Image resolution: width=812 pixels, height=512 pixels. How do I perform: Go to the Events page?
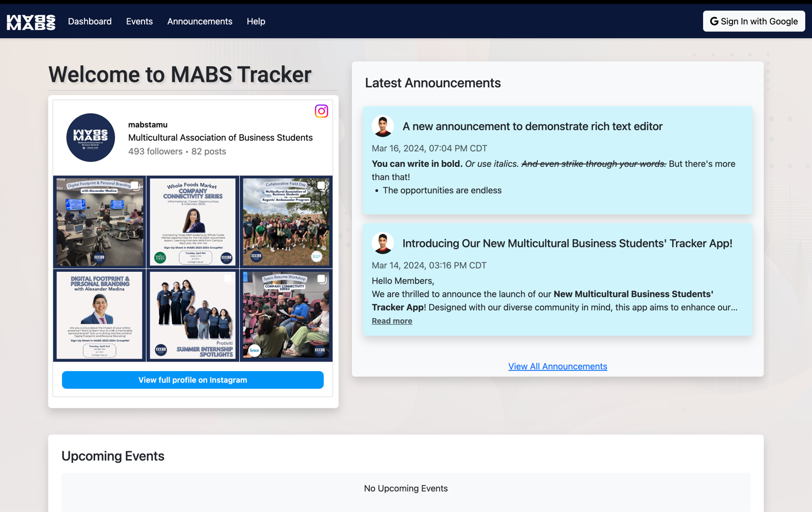coord(139,22)
